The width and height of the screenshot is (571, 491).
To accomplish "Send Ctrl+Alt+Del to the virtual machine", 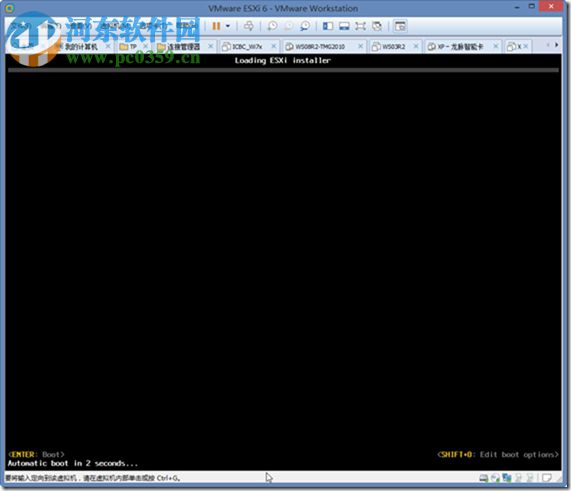I will point(249,26).
